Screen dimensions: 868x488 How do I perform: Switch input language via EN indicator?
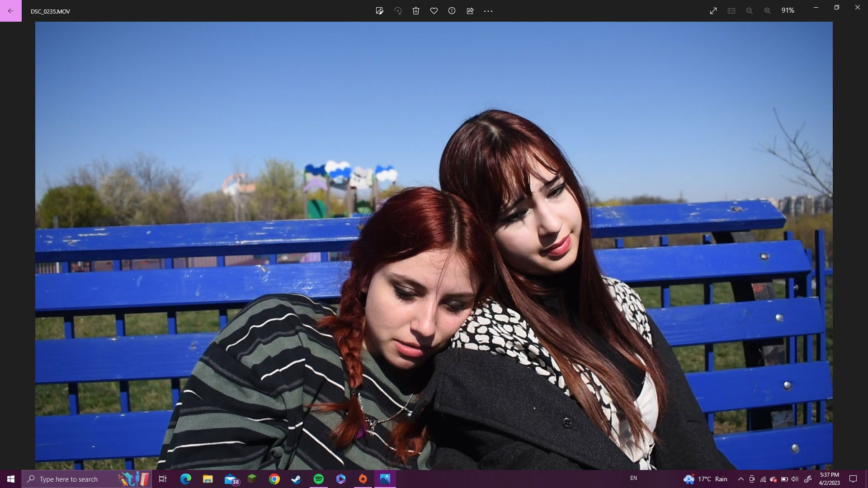633,478
